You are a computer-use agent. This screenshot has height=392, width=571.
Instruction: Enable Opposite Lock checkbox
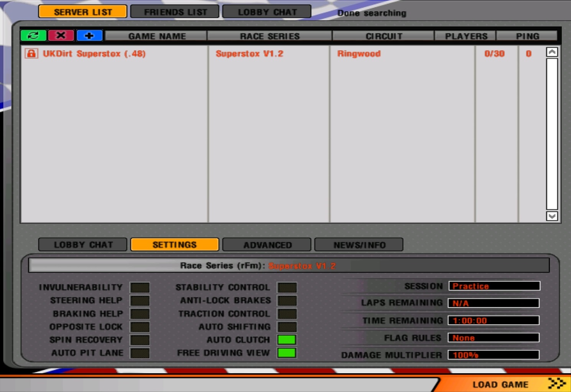click(140, 327)
